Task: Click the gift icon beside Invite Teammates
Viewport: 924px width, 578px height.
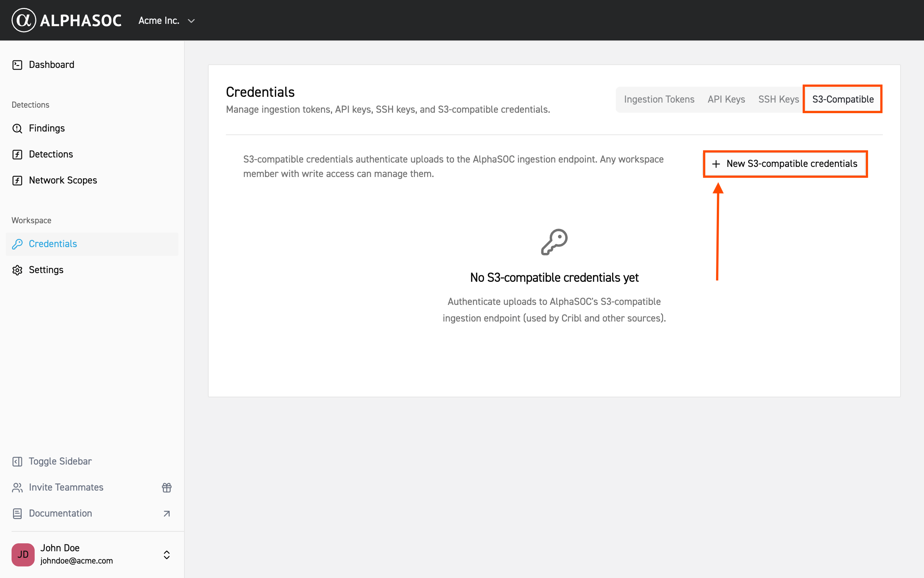Action: [x=166, y=488]
